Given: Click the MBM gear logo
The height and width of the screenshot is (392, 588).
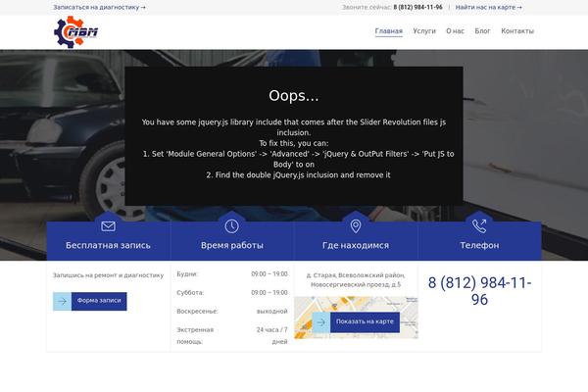Looking at the screenshot, I should coord(76,32).
